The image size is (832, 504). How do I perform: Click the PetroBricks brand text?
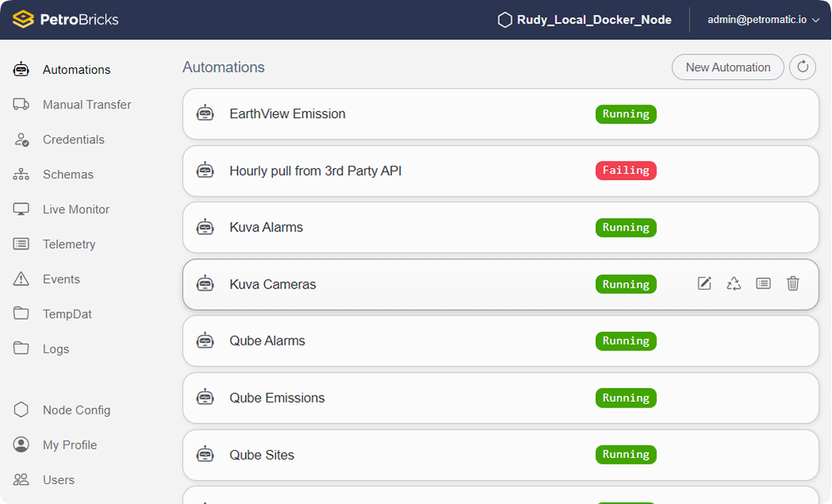[x=79, y=20]
